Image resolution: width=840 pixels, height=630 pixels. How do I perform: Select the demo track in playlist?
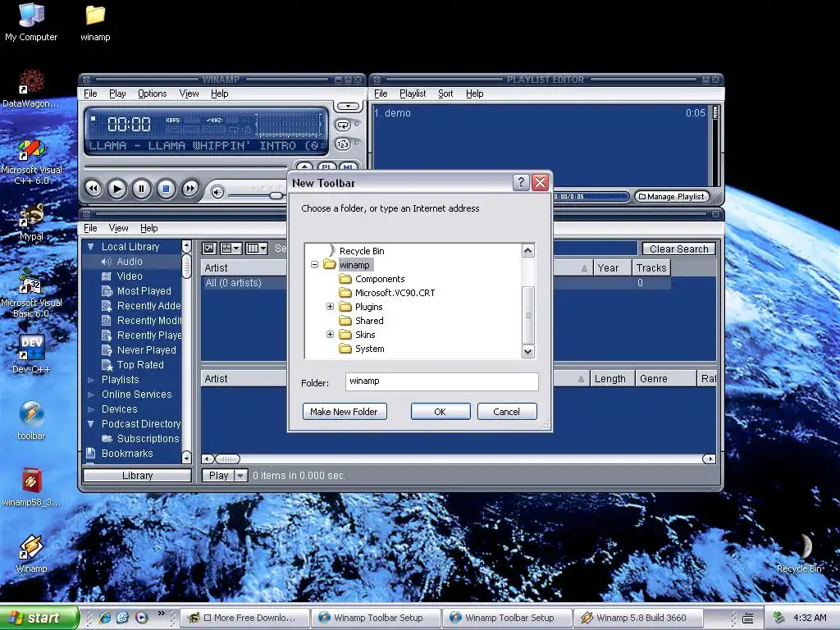coord(540,113)
